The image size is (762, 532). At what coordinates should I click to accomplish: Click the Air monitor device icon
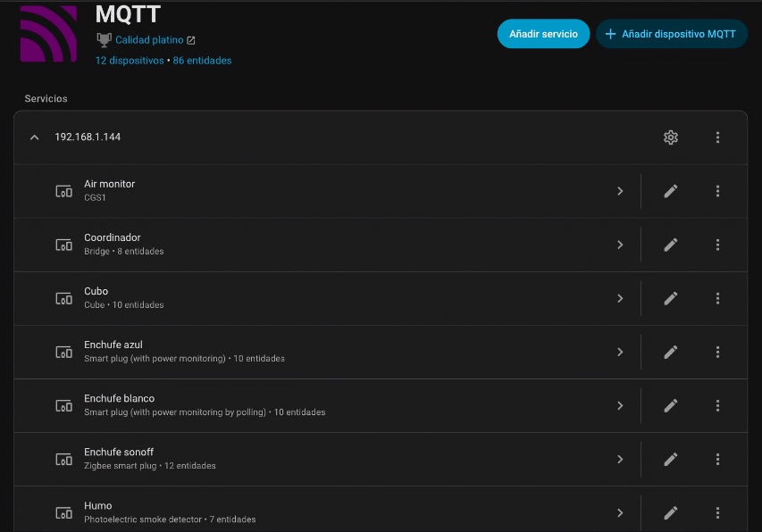pos(63,191)
